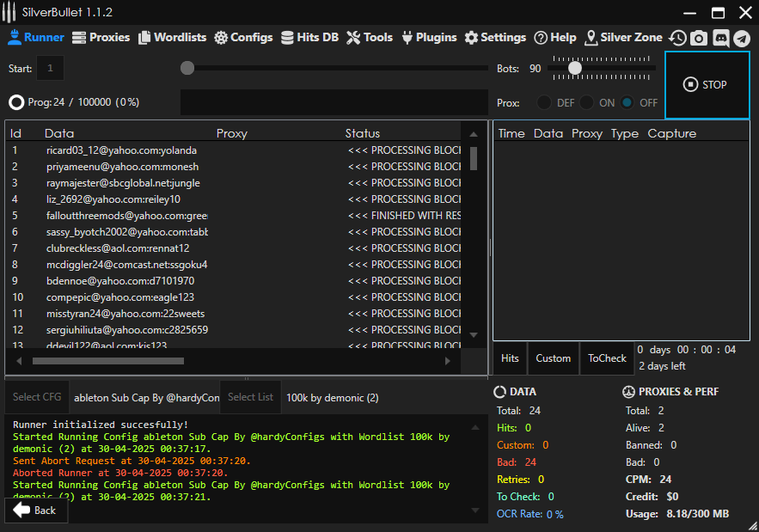The image size is (759, 532).
Task: Select the OFF proxy radio option
Action: [627, 102]
